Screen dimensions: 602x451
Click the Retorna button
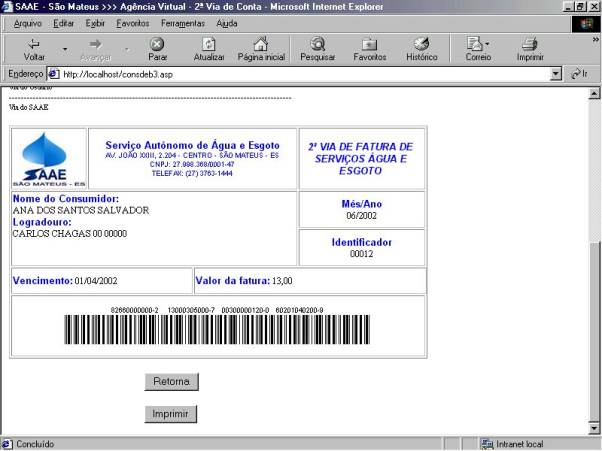pyautogui.click(x=171, y=382)
